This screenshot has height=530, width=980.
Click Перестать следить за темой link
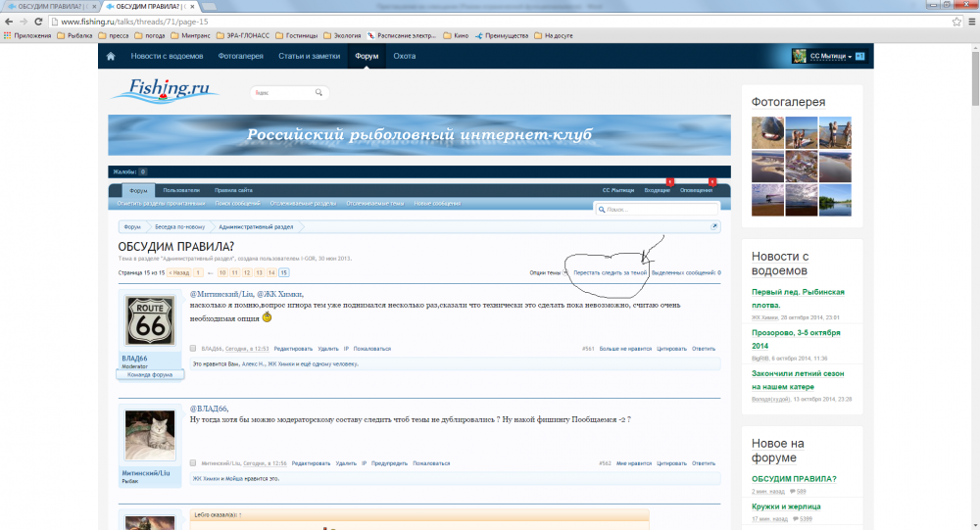click(610, 272)
